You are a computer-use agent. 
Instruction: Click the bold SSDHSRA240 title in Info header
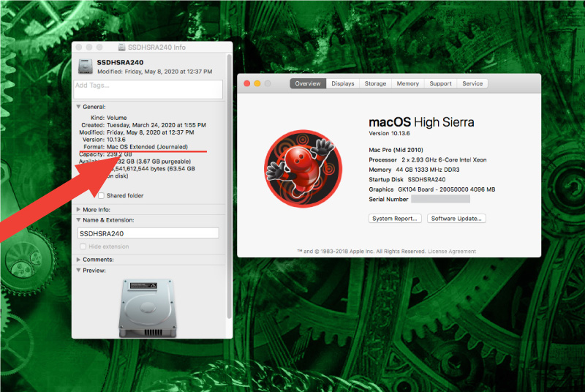tap(120, 62)
